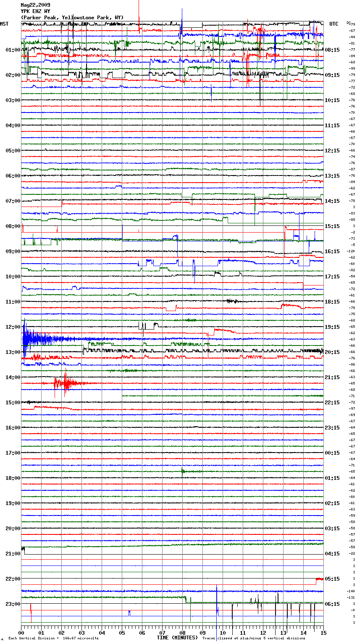Image resolution: width=357 pixels, height=644 pixels.
Task: Click minute tick label 15 on bottom axis
Action: 323,633
